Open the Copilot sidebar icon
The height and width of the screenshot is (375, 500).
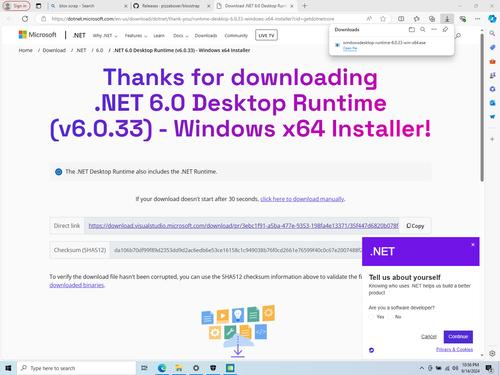pos(492,19)
